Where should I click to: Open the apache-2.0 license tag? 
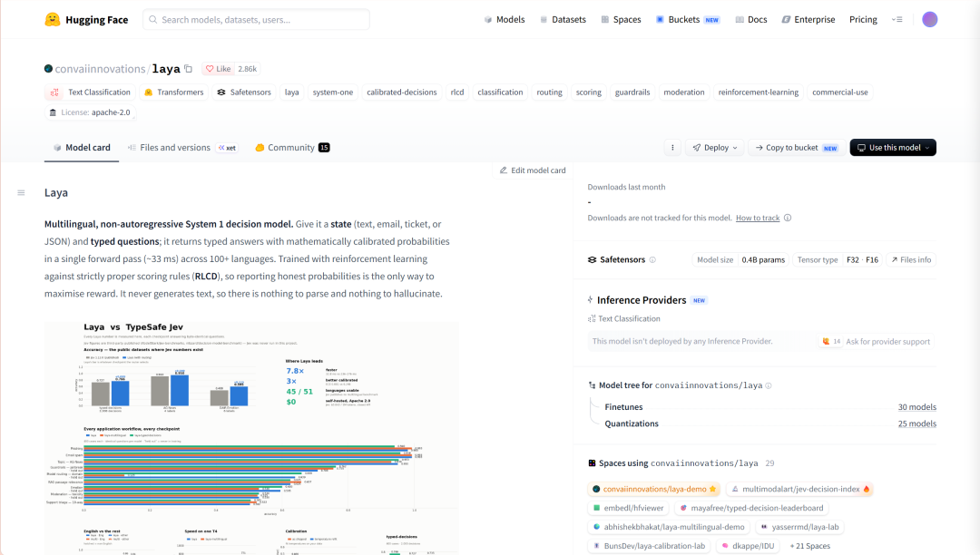tap(90, 112)
